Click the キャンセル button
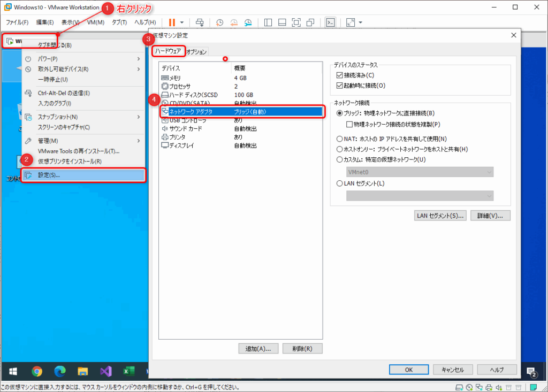Image resolution: width=548 pixels, height=392 pixels. click(453, 369)
